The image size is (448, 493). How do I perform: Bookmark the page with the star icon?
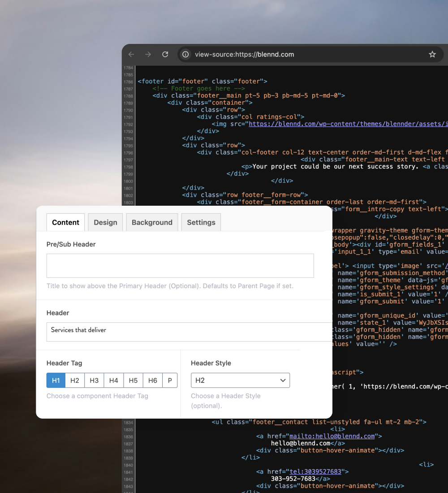pos(432,54)
